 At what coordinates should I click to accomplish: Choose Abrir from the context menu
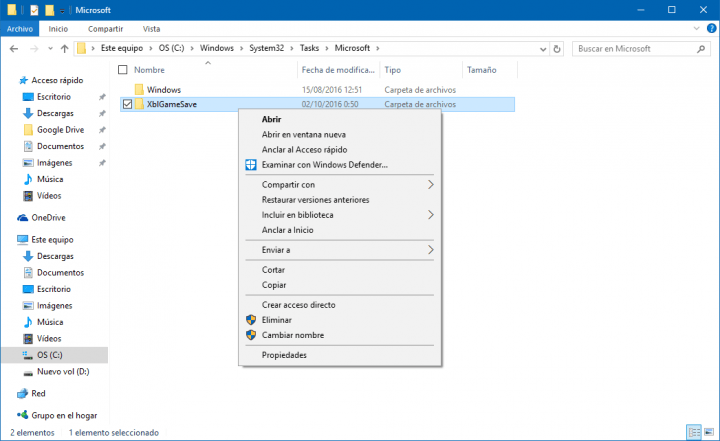point(271,119)
